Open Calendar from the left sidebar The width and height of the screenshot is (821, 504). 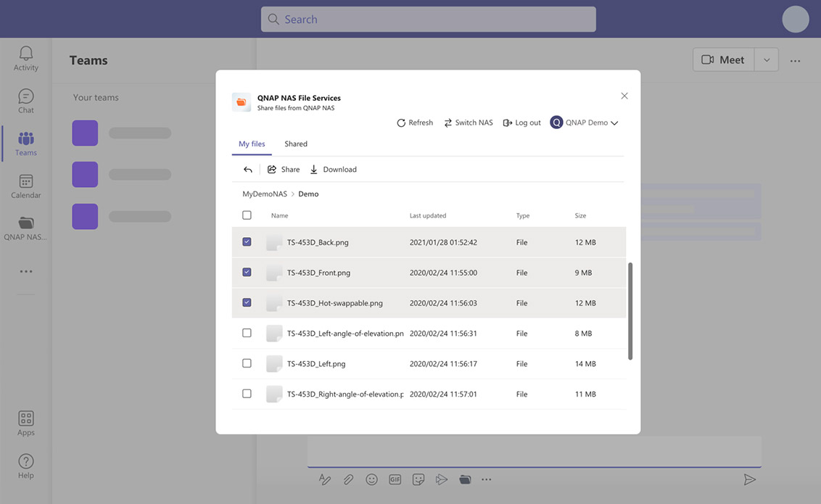pos(26,186)
